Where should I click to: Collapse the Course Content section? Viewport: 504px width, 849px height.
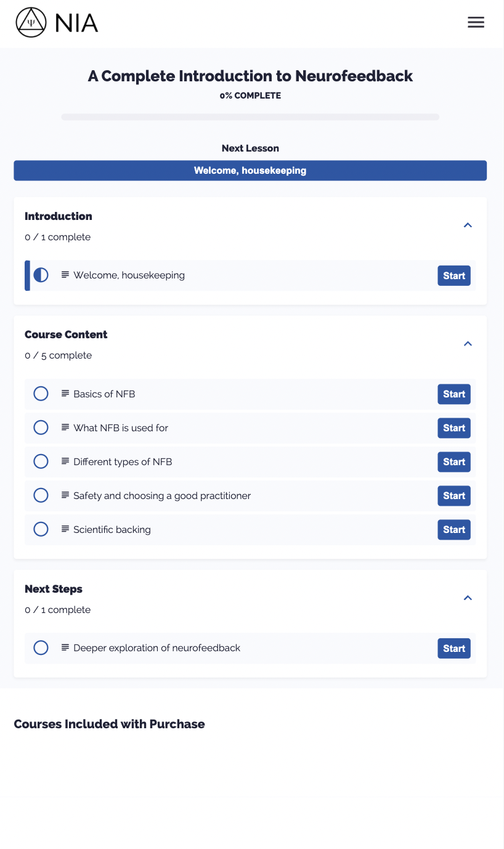(x=468, y=344)
